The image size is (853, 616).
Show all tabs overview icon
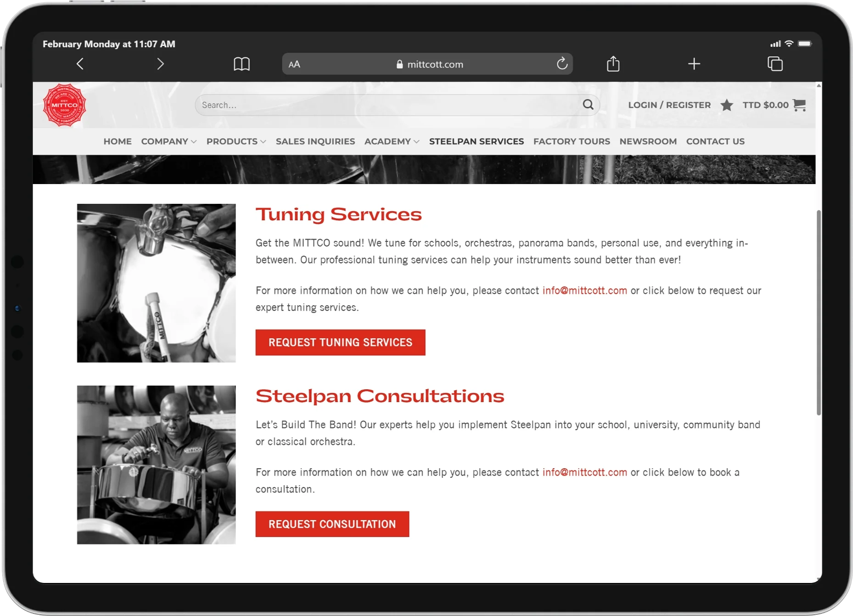[775, 64]
